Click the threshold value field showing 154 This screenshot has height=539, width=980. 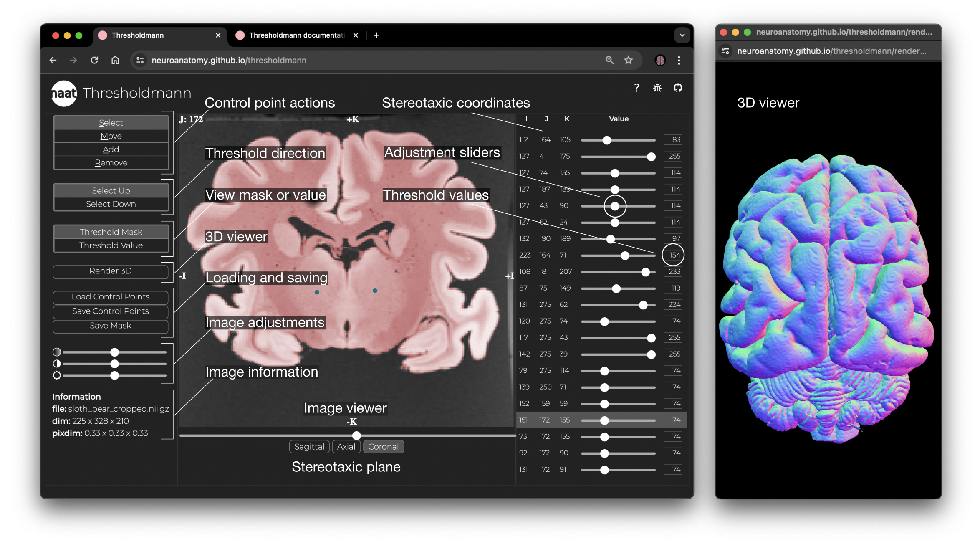673,255
